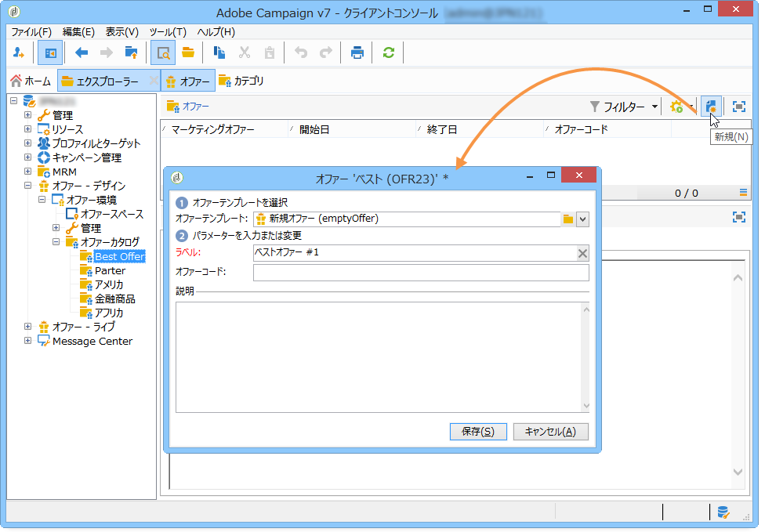The image size is (765, 532).
Task: Click the 説明 description text area
Action: pos(379,357)
